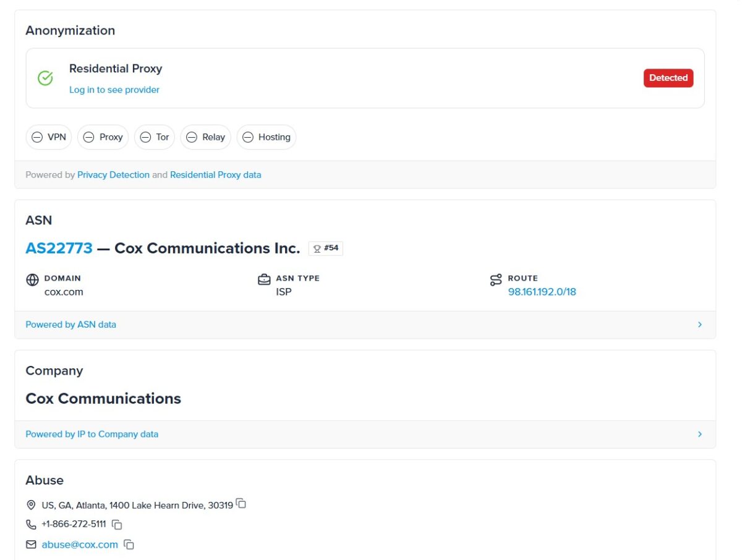Click the Company section heading
This screenshot has height=560, width=742.
(54, 371)
